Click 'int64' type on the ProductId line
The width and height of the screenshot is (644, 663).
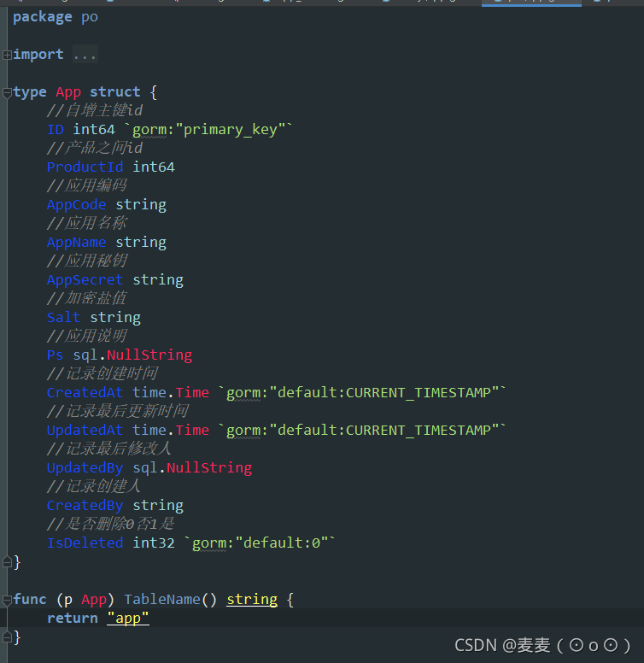pos(154,167)
